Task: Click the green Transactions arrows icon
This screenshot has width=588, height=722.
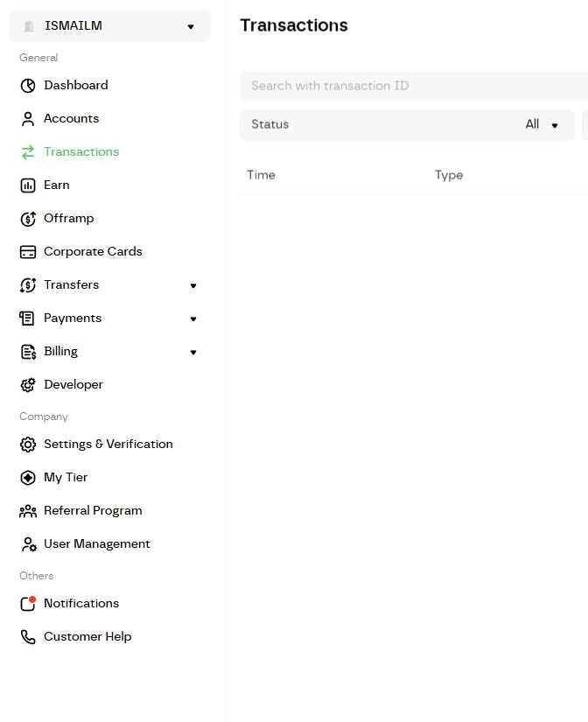Action: [28, 152]
